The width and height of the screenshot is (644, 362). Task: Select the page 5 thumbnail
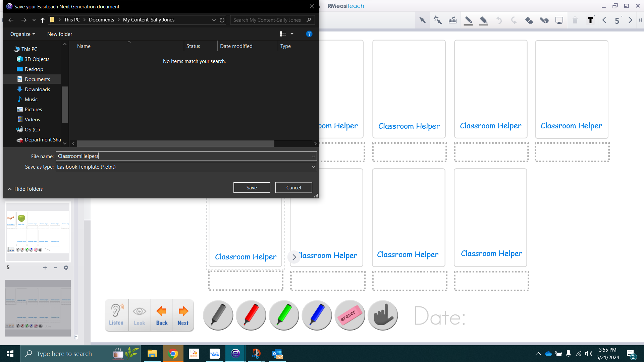pyautogui.click(x=38, y=231)
